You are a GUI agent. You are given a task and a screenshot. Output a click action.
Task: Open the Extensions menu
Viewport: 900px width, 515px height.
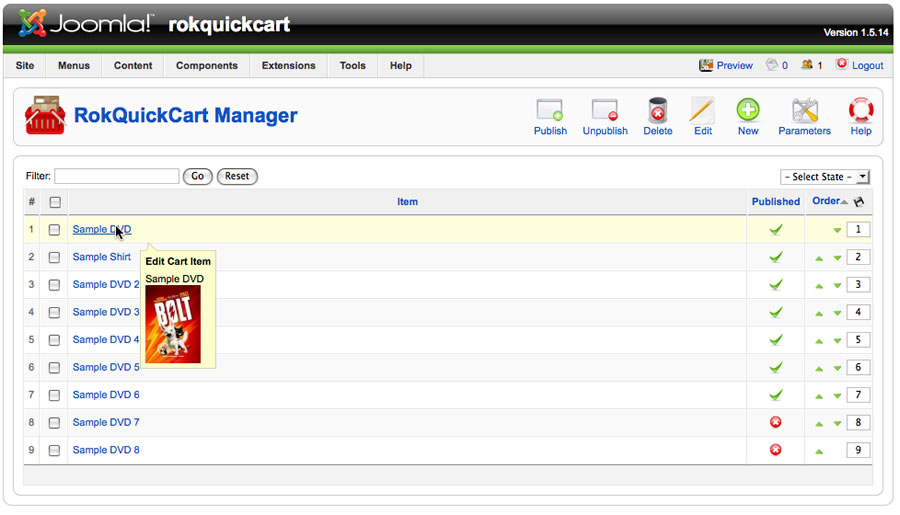coord(288,65)
